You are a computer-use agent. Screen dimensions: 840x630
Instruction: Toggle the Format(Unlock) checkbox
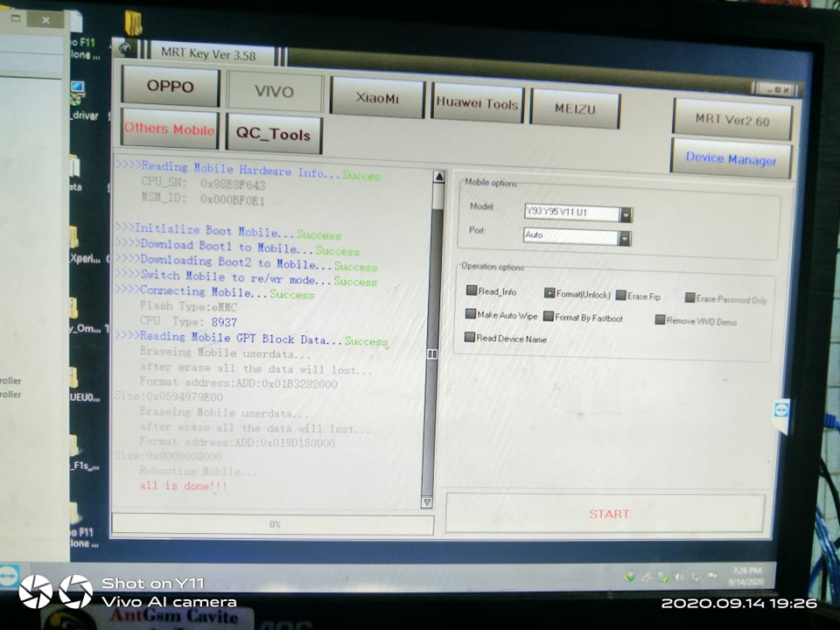(549, 293)
